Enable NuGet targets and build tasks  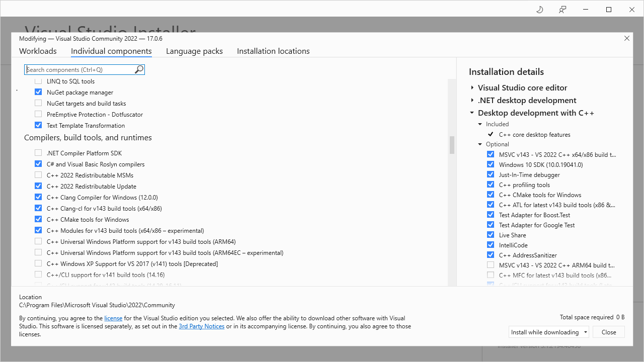38,103
